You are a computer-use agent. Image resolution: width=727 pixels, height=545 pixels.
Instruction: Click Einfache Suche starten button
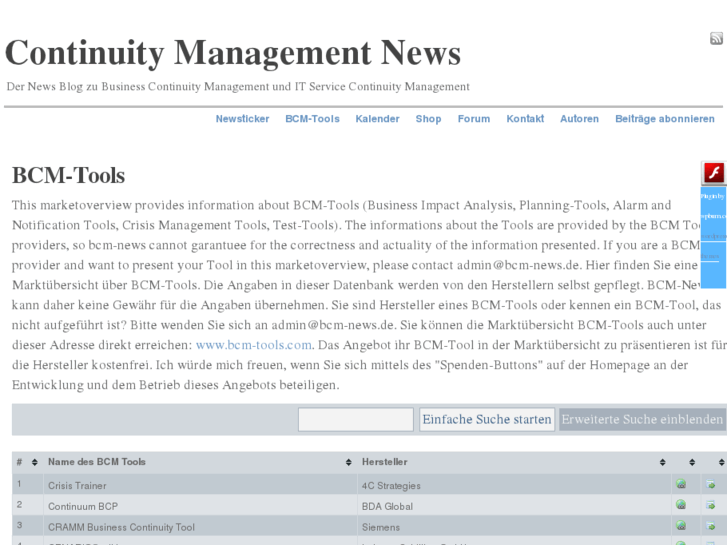[487, 419]
